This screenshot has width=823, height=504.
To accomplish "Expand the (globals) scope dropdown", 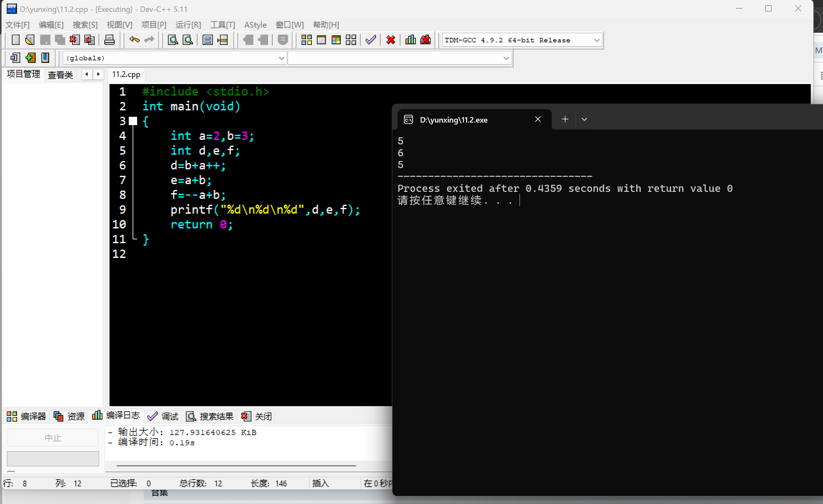I will tap(281, 58).
